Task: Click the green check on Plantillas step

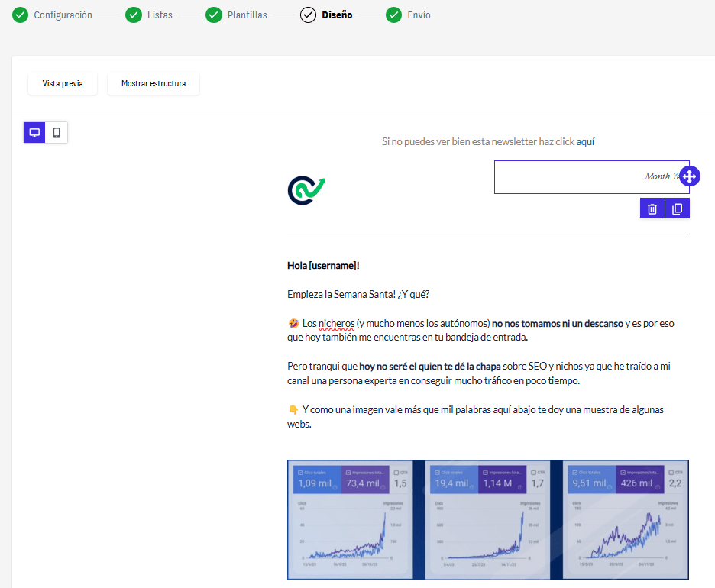Action: pos(213,15)
